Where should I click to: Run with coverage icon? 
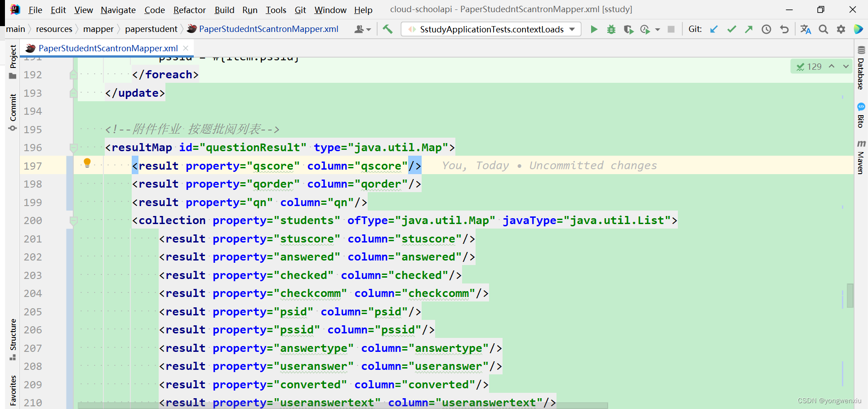628,29
